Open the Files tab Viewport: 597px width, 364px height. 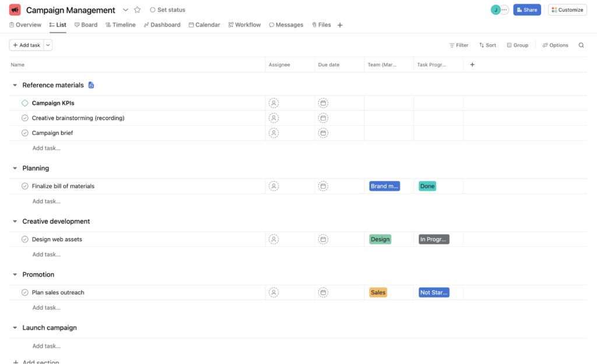pos(321,24)
